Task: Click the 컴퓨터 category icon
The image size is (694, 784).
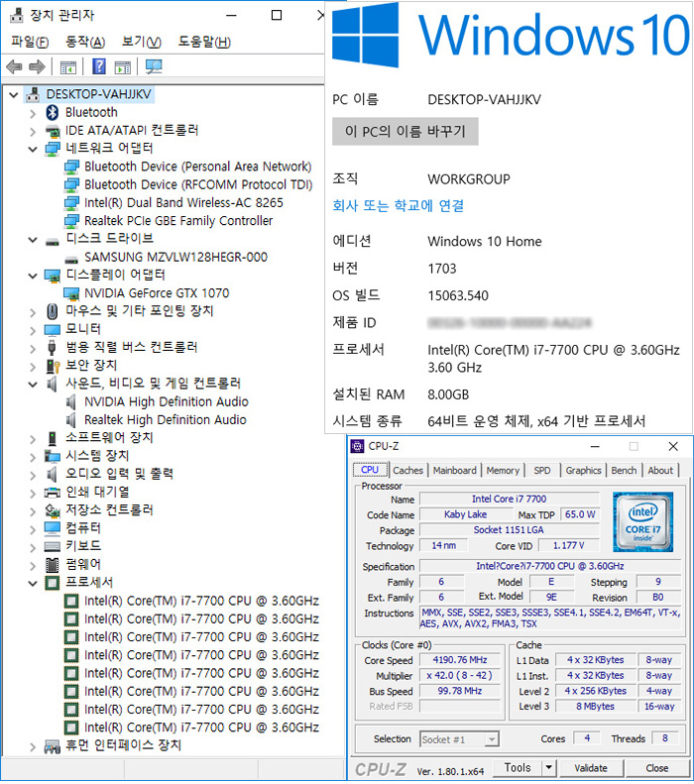Action: (52, 528)
